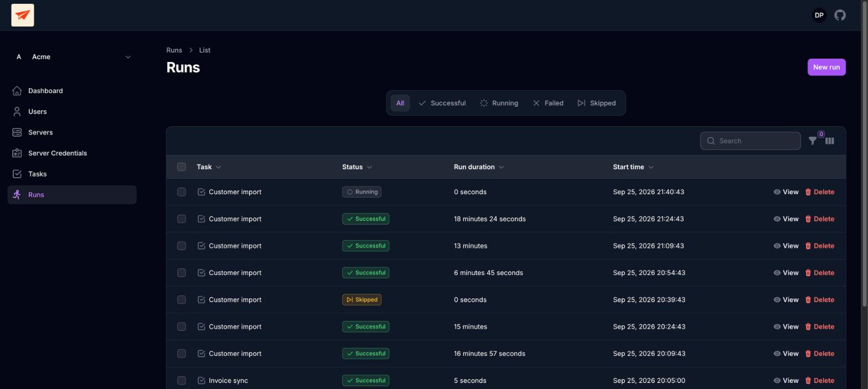Screen dimensions: 868x389
Task: Switch to the Failed tab
Action: [x=548, y=103]
